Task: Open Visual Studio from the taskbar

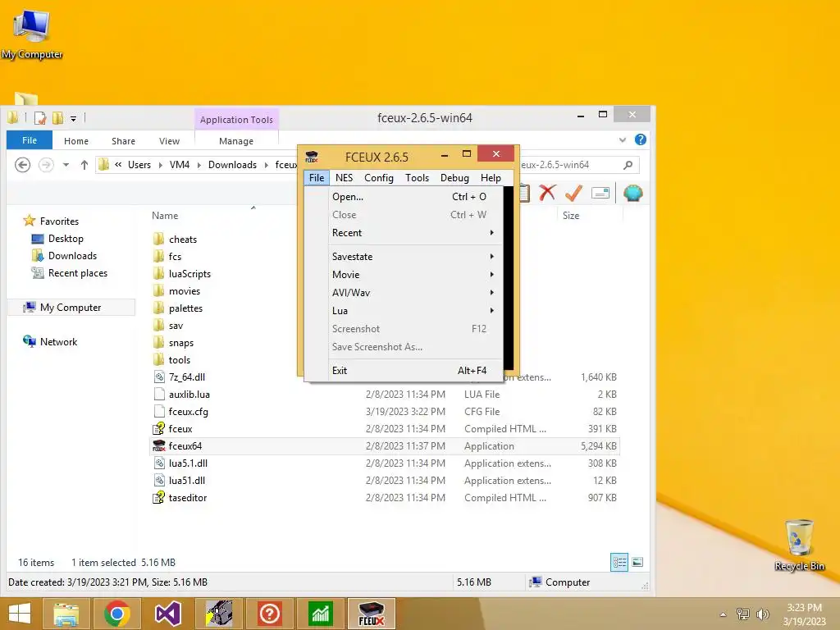Action: point(167,614)
